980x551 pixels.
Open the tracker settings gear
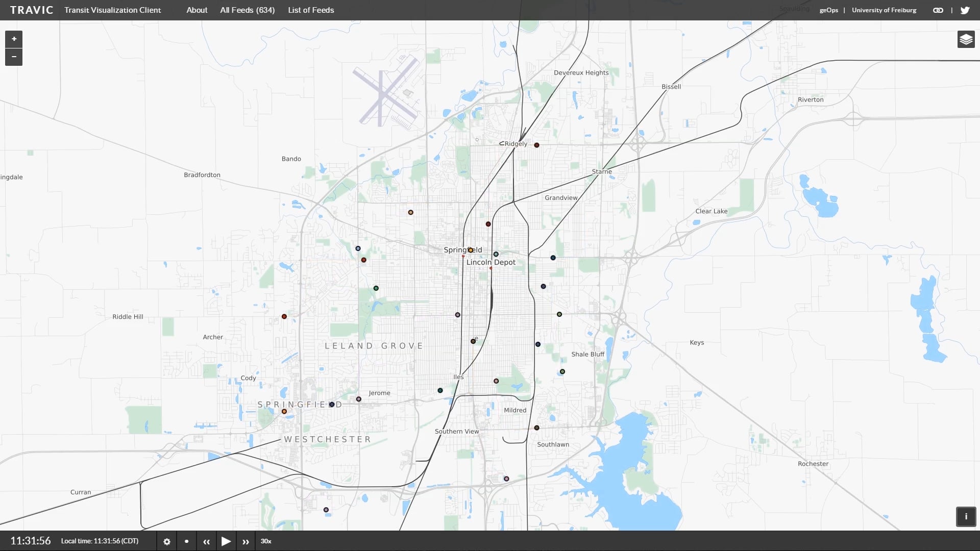coord(166,541)
